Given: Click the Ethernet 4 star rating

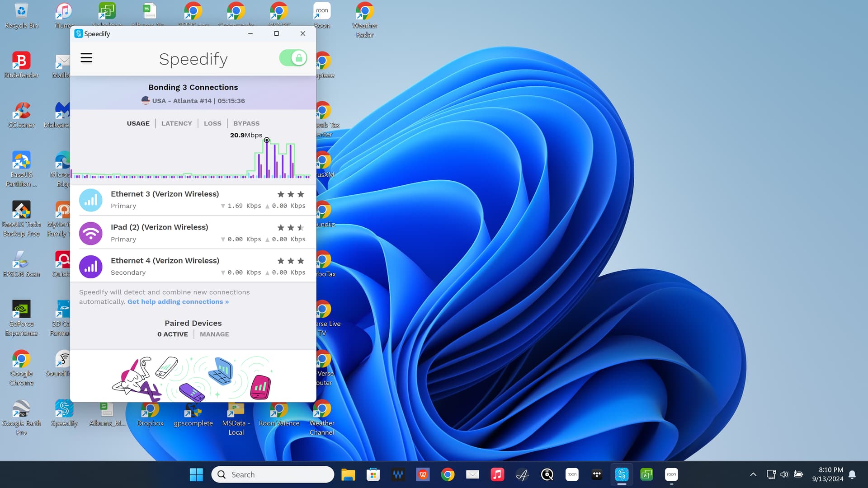Looking at the screenshot, I should (291, 261).
